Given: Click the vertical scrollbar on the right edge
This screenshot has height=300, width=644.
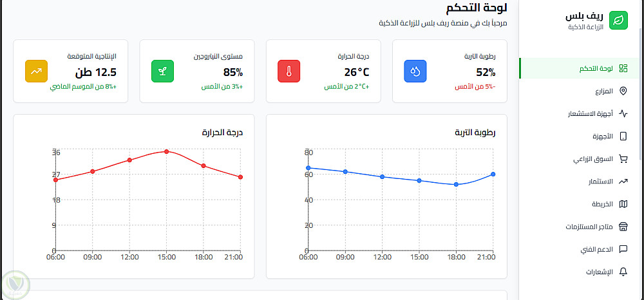Looking at the screenshot, I should point(639,97).
